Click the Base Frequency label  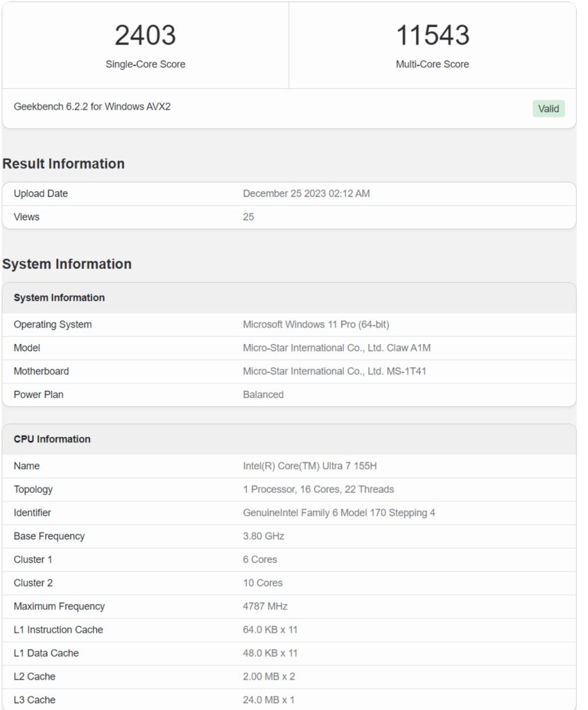tap(49, 536)
